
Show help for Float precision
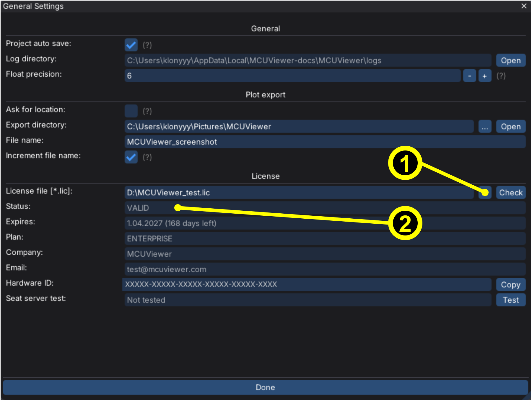click(x=501, y=76)
